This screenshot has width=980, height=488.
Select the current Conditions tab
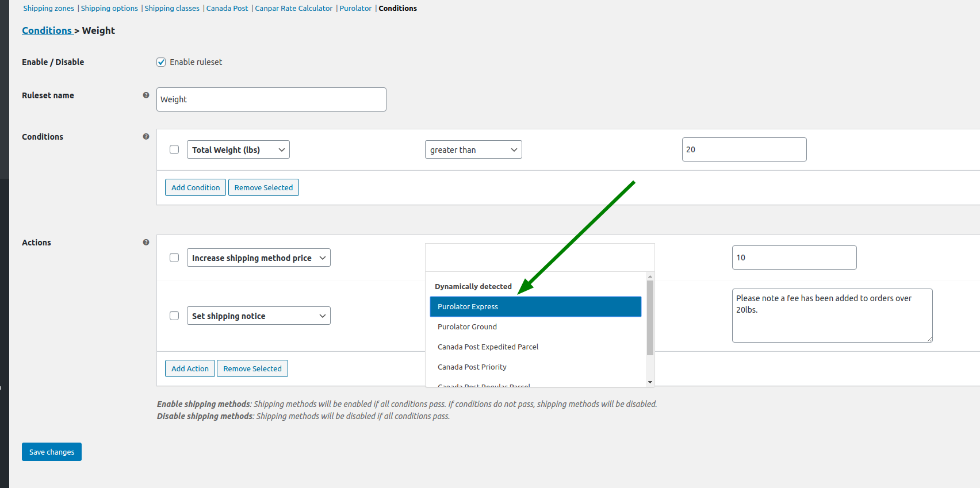coord(398,9)
